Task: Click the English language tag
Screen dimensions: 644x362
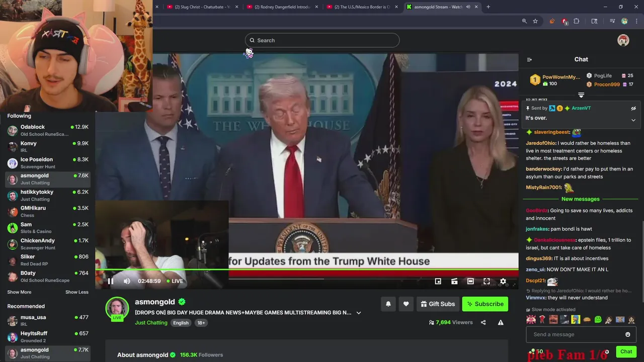Action: coord(181,323)
